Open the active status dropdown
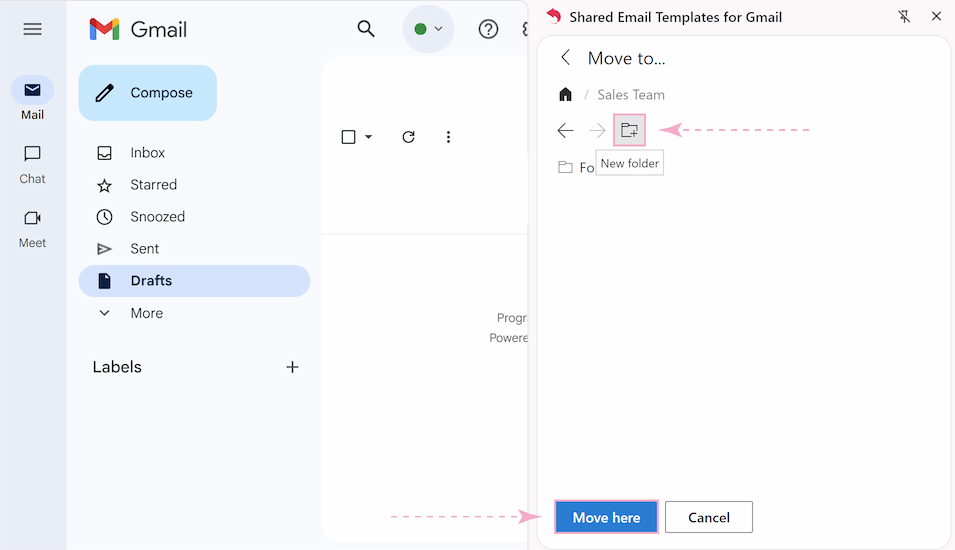 pos(428,29)
